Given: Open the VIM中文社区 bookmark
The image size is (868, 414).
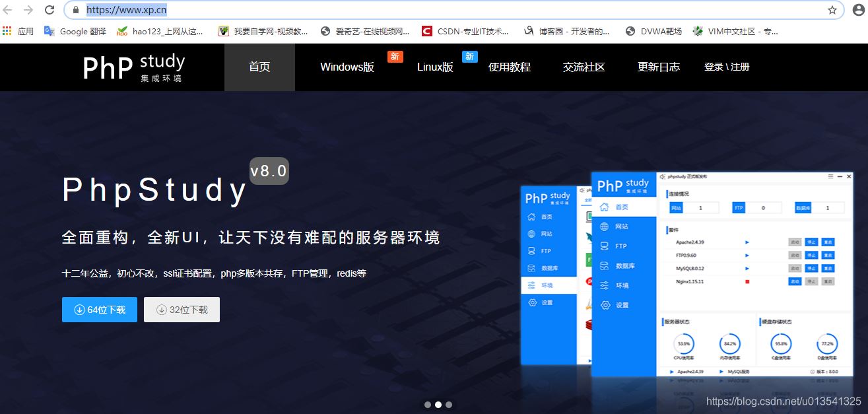Looking at the screenshot, I should pyautogui.click(x=735, y=31).
